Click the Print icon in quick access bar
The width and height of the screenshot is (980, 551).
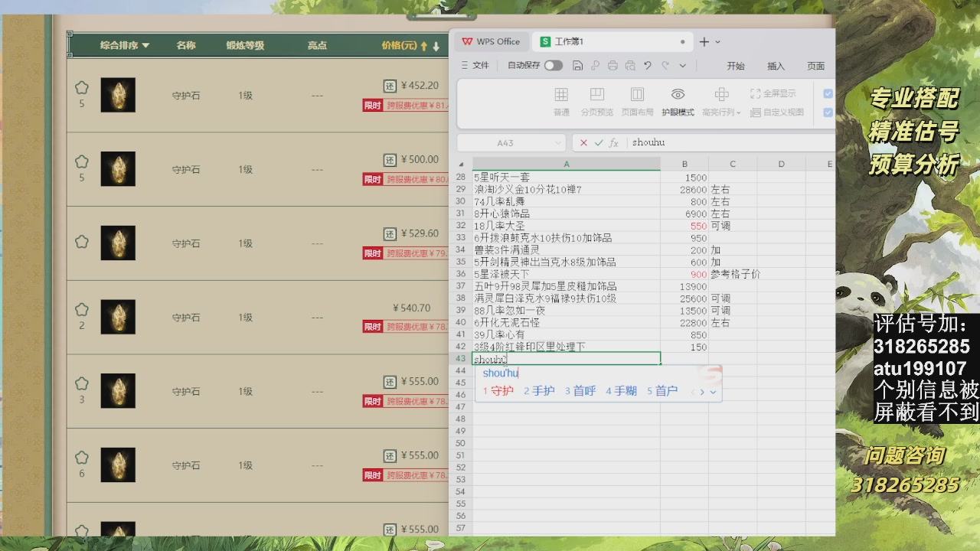612,66
